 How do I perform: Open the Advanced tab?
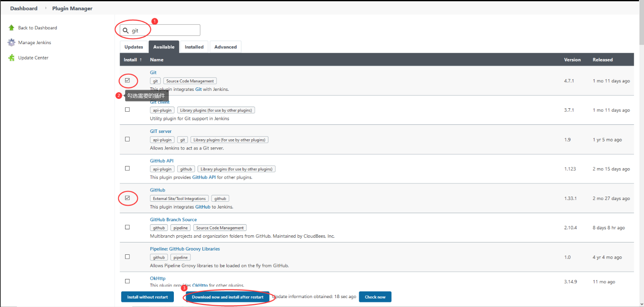[226, 47]
